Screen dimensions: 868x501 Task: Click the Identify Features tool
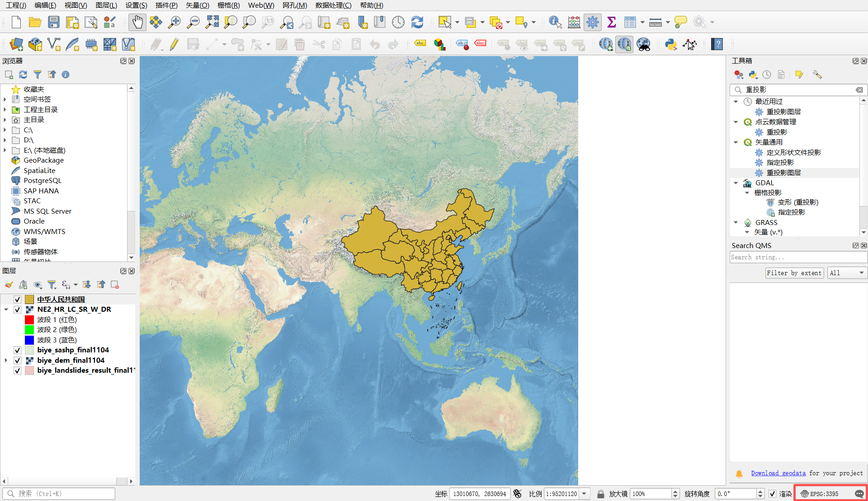click(x=555, y=22)
